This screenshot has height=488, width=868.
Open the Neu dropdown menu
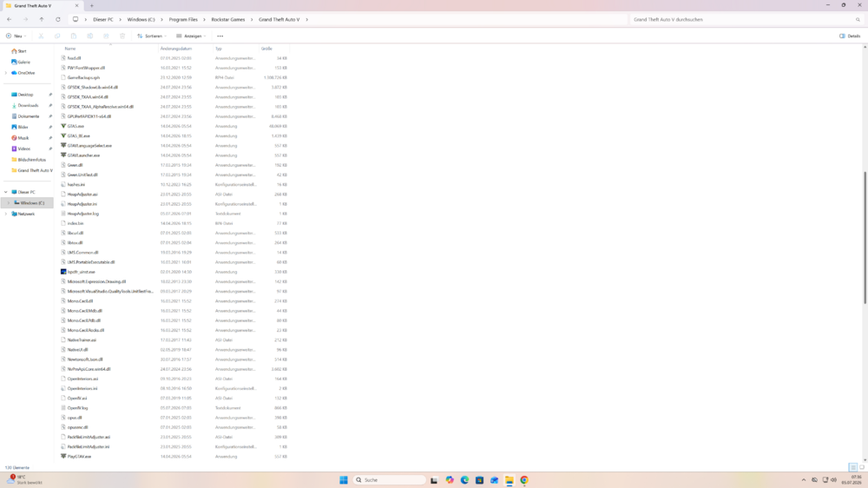(16, 36)
